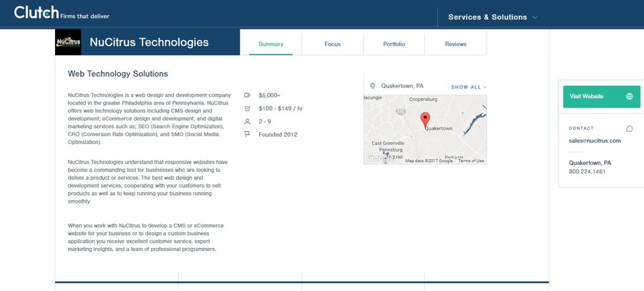Click the clock icon beside hourly rate
This screenshot has width=644, height=291.
(x=248, y=108)
